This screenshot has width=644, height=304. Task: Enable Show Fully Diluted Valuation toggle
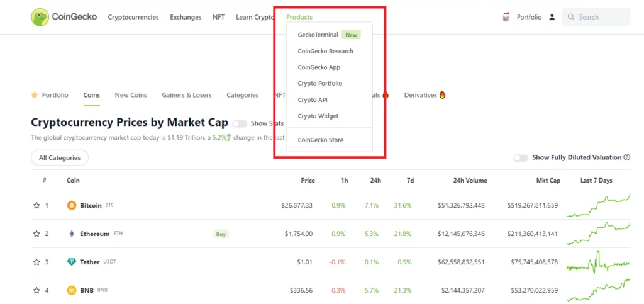521,157
